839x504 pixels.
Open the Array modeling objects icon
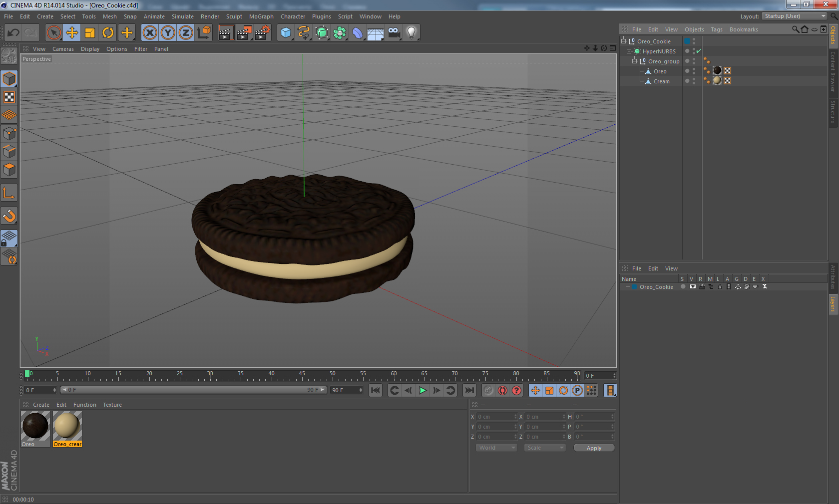pyautogui.click(x=340, y=33)
